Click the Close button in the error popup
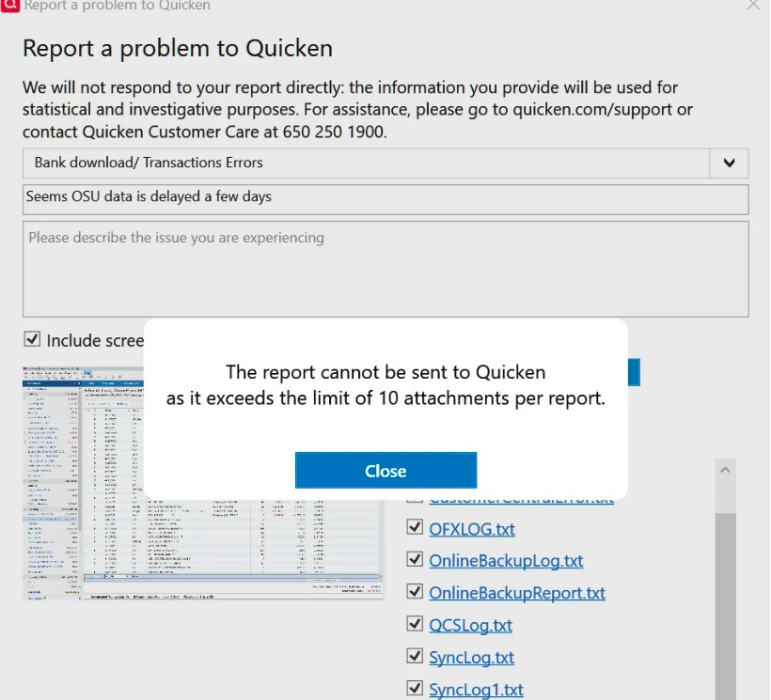This screenshot has width=771, height=700. [385, 470]
